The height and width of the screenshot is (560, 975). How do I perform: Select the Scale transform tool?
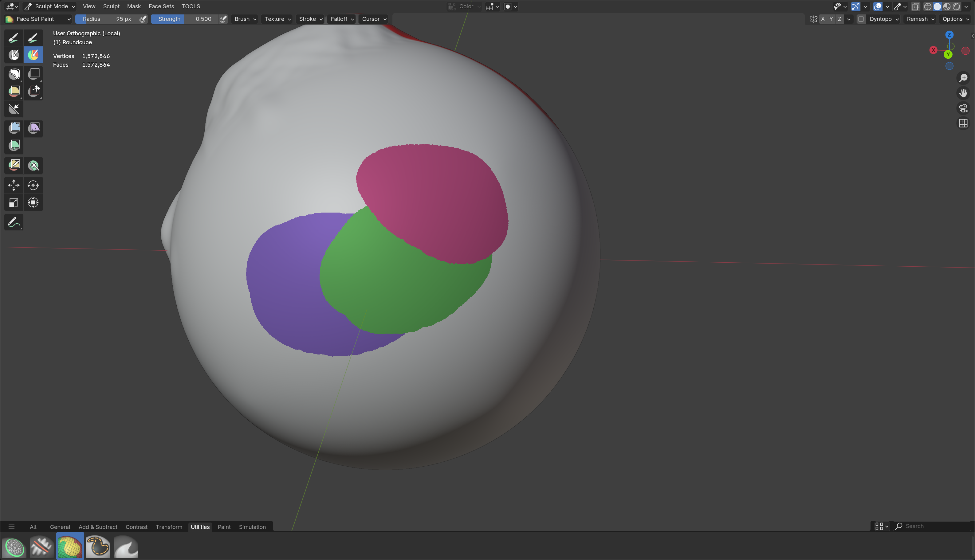point(14,202)
